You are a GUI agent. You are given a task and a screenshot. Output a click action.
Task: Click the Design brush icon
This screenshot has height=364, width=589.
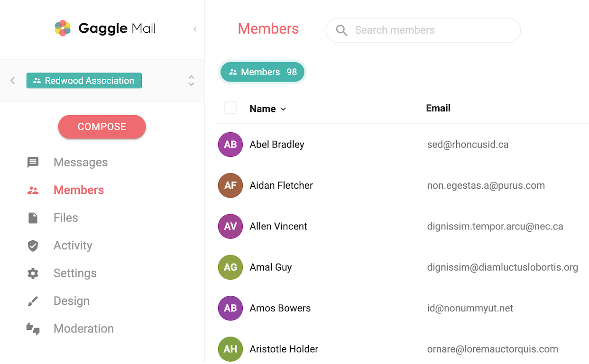[33, 301]
